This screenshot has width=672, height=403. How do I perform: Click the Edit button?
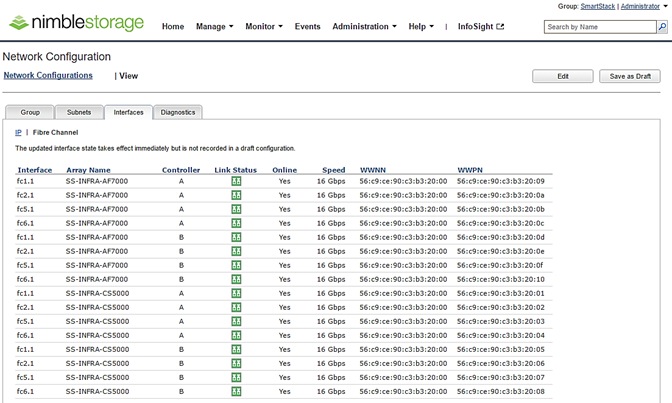point(563,76)
